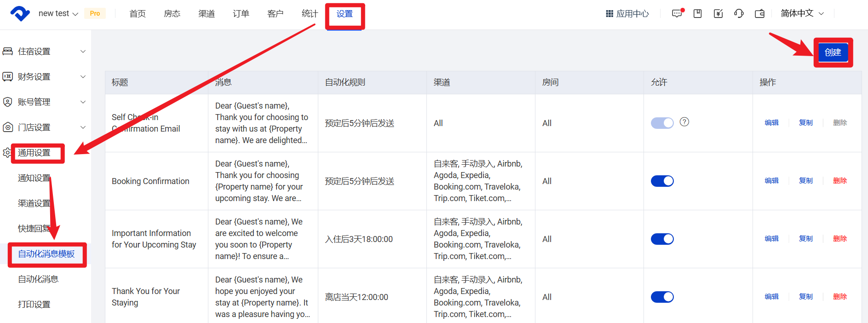Screen dimensions: 868x323
Task: Open the wallet icon in header
Action: 760,13
